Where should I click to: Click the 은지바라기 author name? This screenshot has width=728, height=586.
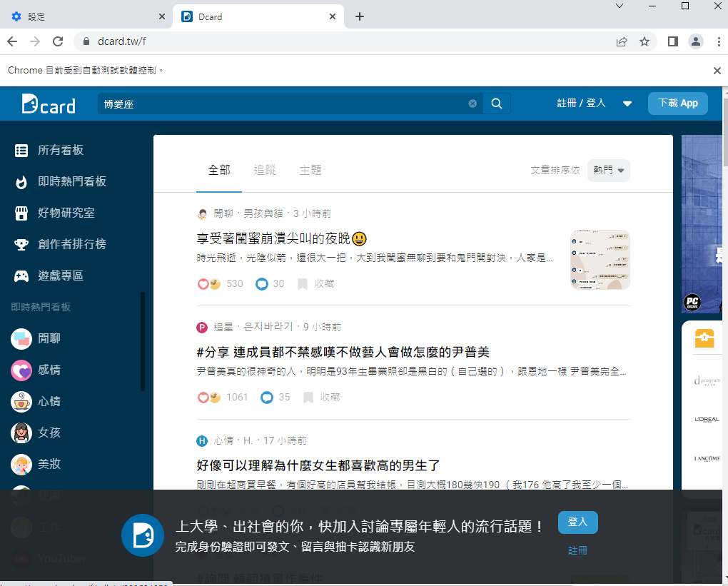(268, 327)
